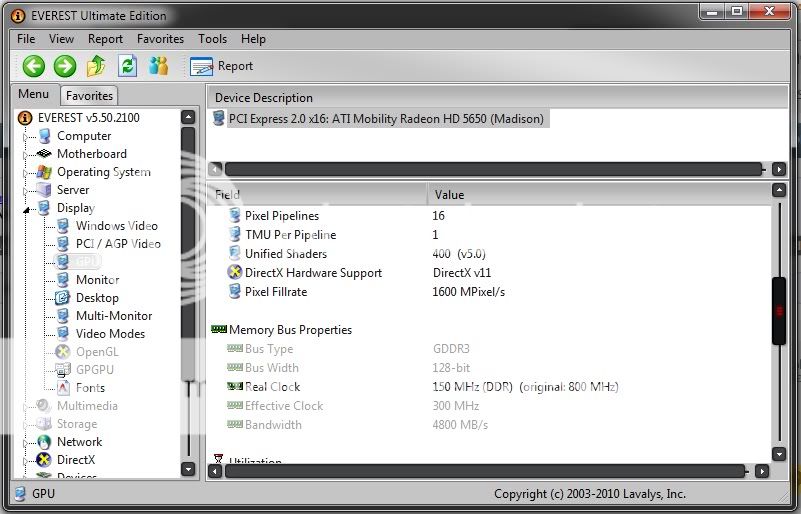Click scroll-up arrow of Field/Value list

pyautogui.click(x=779, y=191)
